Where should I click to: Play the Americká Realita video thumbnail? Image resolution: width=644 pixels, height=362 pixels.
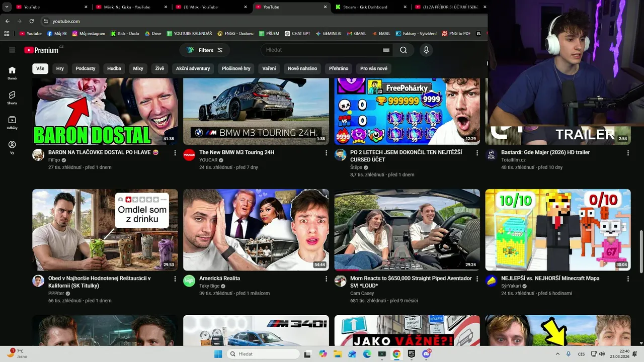pos(256,230)
